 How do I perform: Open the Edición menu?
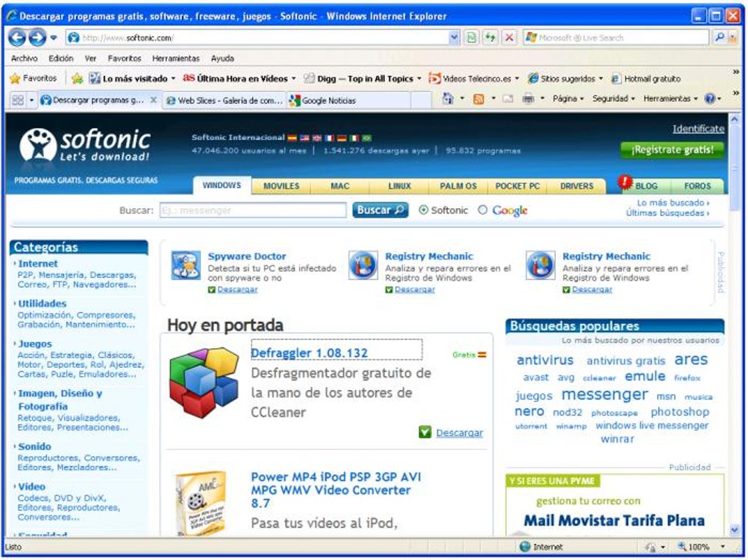(x=61, y=58)
